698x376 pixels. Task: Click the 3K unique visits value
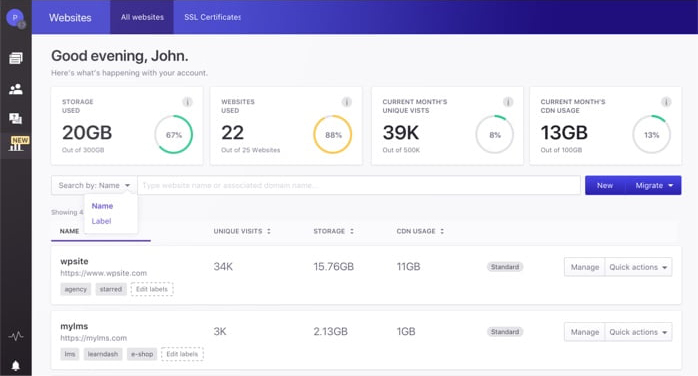[x=220, y=332]
